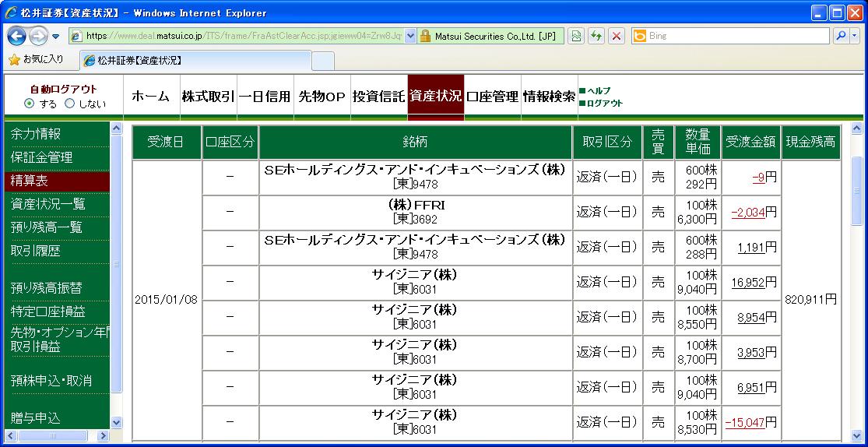Viewport: 868px width, 447px height.
Task: Open the recent pages dropdown arrow
Action: [x=55, y=37]
